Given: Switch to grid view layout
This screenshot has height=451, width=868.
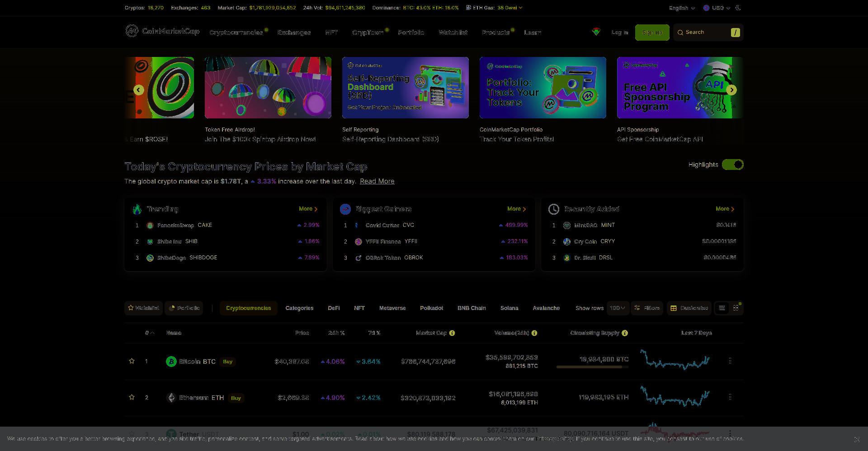Looking at the screenshot, I should click(x=736, y=308).
